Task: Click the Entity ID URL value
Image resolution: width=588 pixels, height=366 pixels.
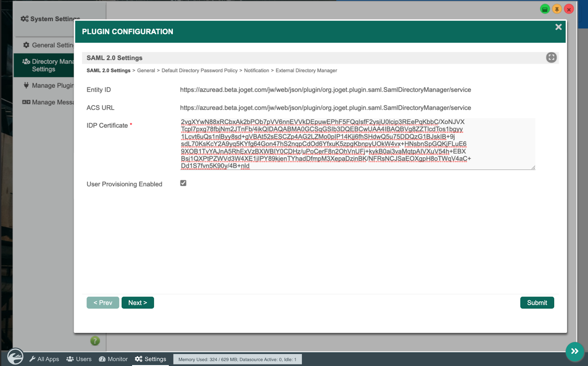Action: pyautogui.click(x=325, y=90)
